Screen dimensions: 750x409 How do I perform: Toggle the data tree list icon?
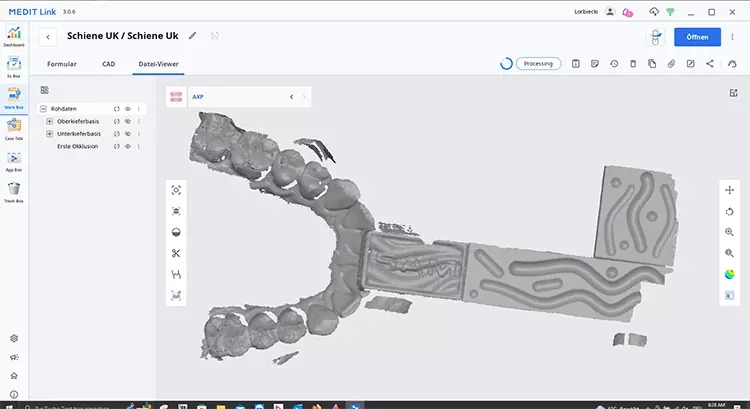[x=45, y=90]
